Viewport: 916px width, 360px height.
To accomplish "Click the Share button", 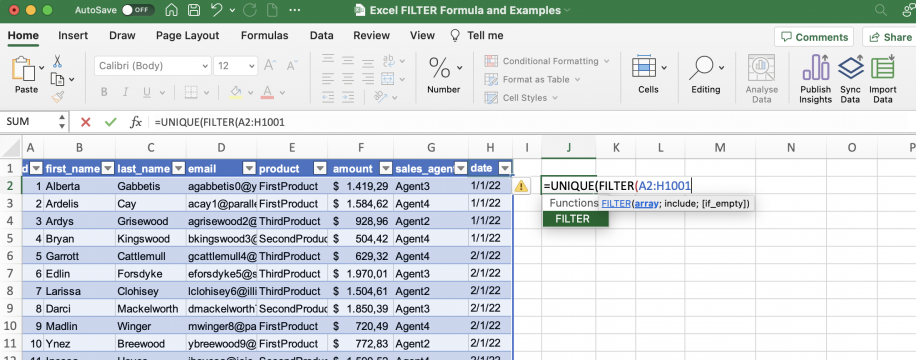I will pyautogui.click(x=890, y=37).
